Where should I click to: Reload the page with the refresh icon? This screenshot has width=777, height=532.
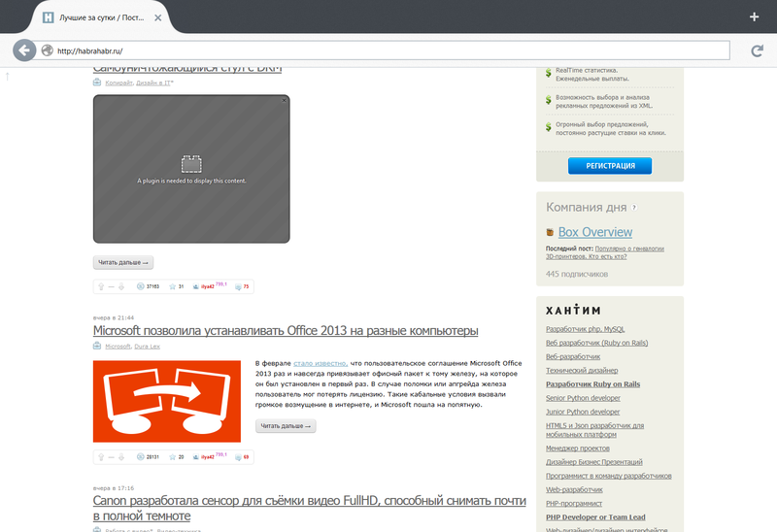coord(757,50)
